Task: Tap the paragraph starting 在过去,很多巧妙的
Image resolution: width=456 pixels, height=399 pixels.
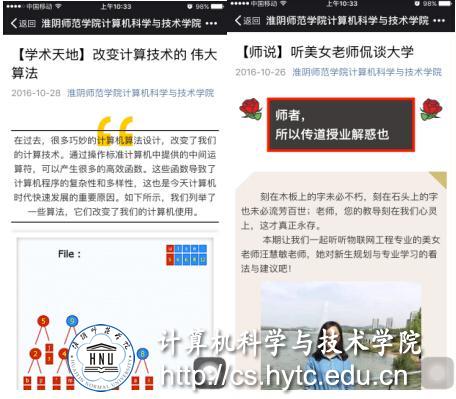Action: coord(115,176)
